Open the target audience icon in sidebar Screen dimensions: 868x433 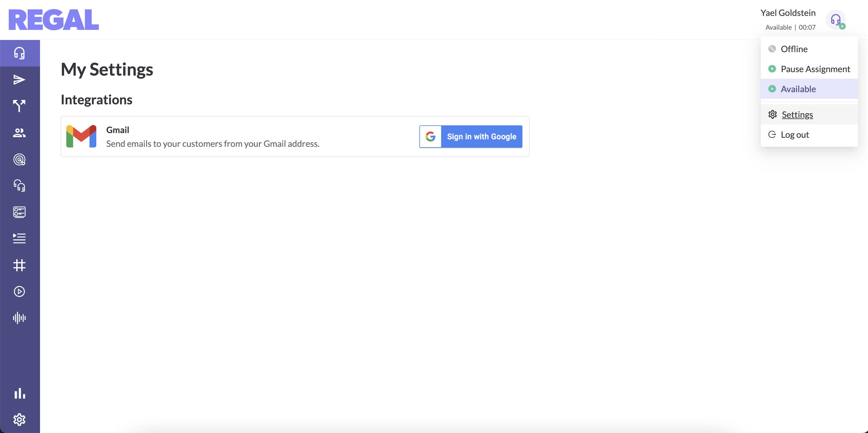20,159
